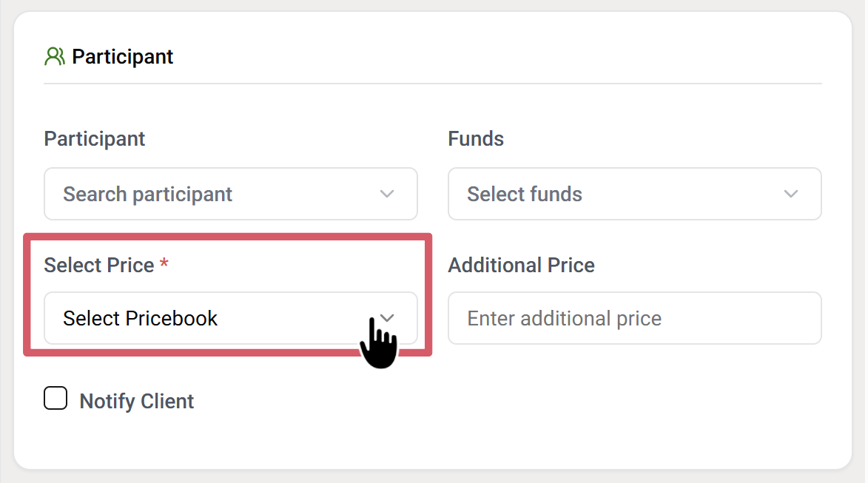Click the Funds field label
This screenshot has height=483, width=868.
pos(476,139)
